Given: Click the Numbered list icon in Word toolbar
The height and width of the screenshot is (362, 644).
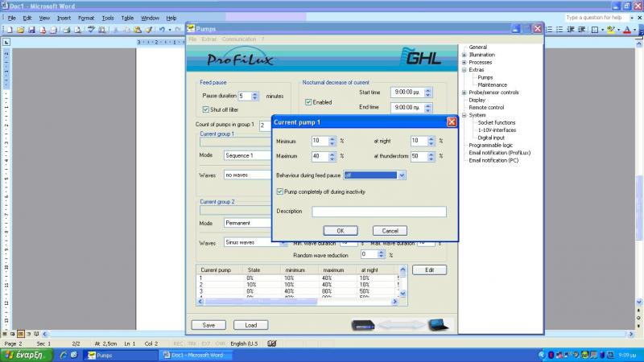Looking at the screenshot, I should 549,30.
